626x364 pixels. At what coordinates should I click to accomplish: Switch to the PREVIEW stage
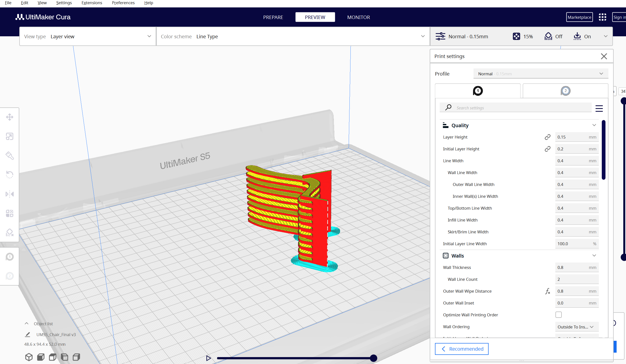[315, 17]
